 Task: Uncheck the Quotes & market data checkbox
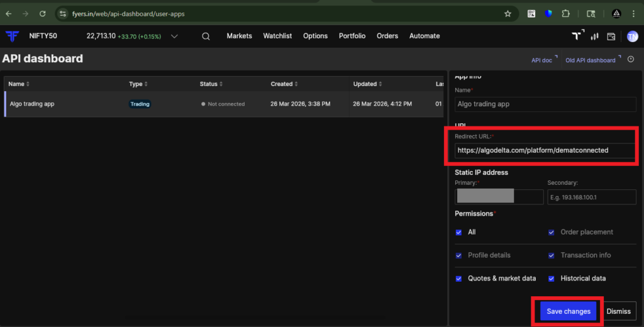coord(458,279)
